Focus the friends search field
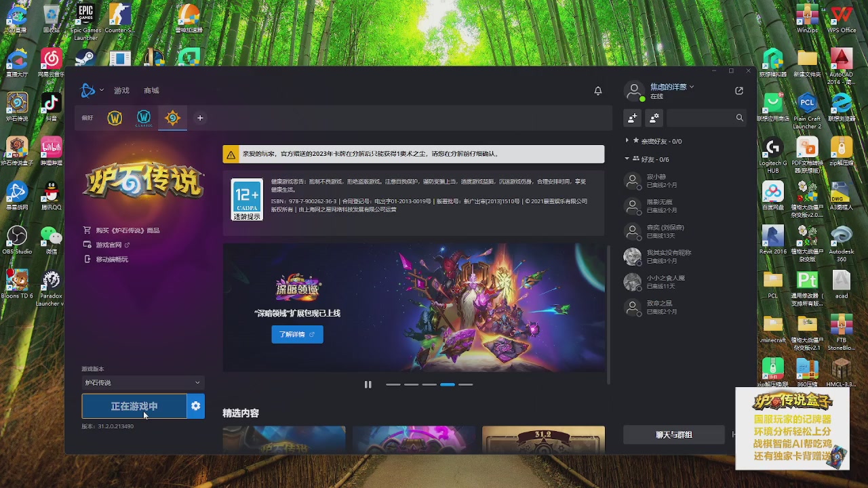 706,118
